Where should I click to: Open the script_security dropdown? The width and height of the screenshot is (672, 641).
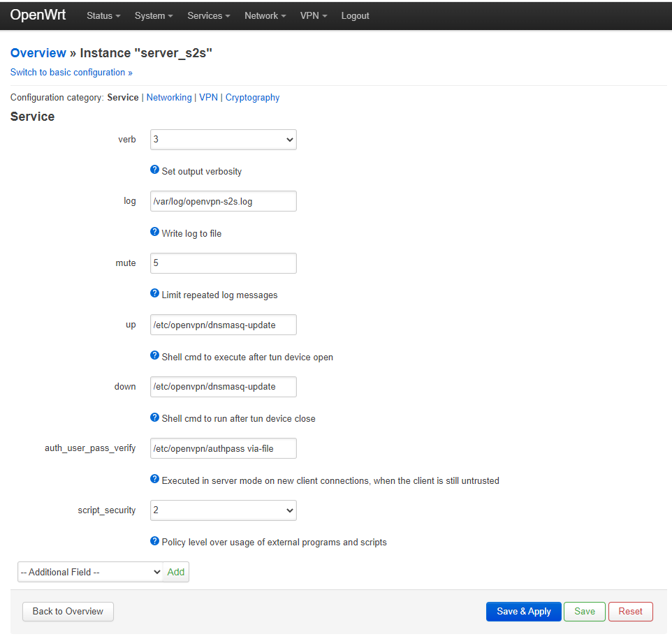(224, 510)
